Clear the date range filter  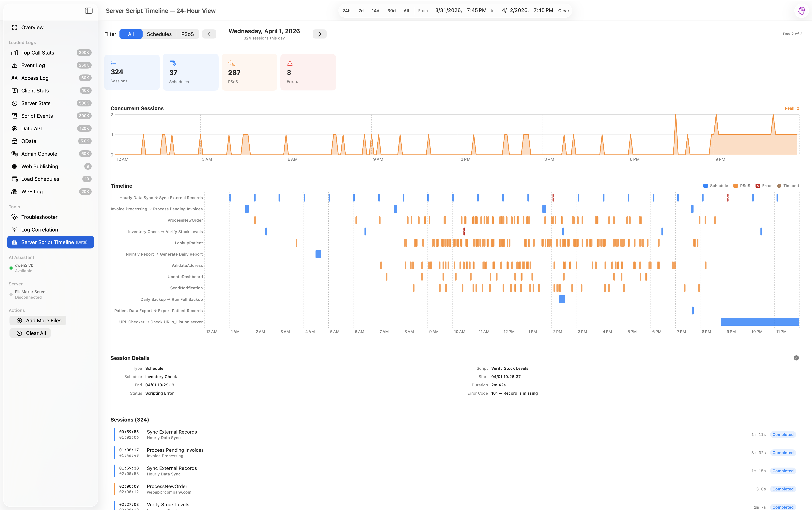[563, 11]
